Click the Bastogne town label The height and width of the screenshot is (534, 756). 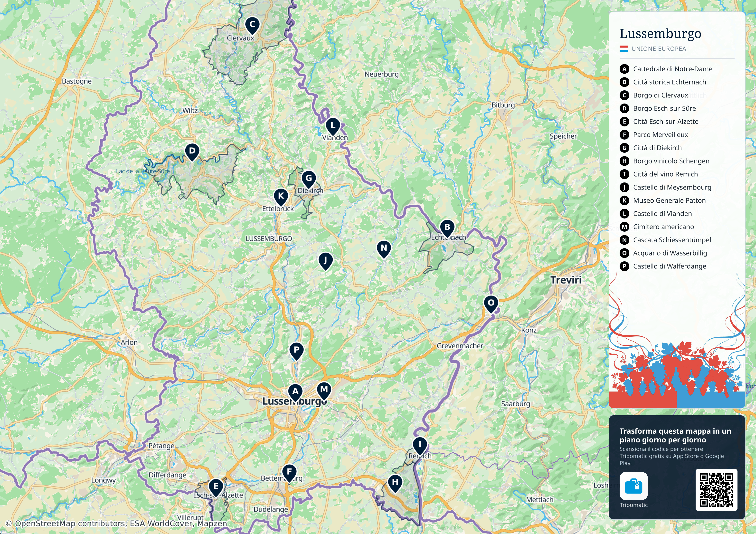(77, 81)
